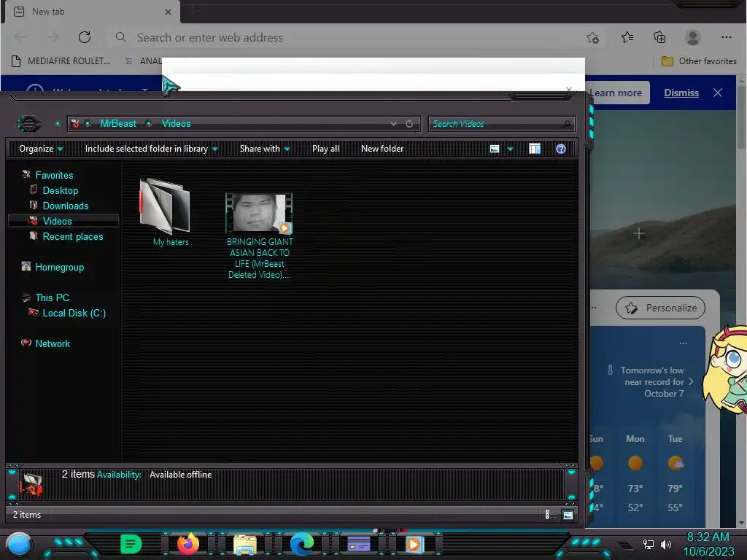The width and height of the screenshot is (747, 560).
Task: Open the Edge profile avatar
Action: [x=692, y=37]
